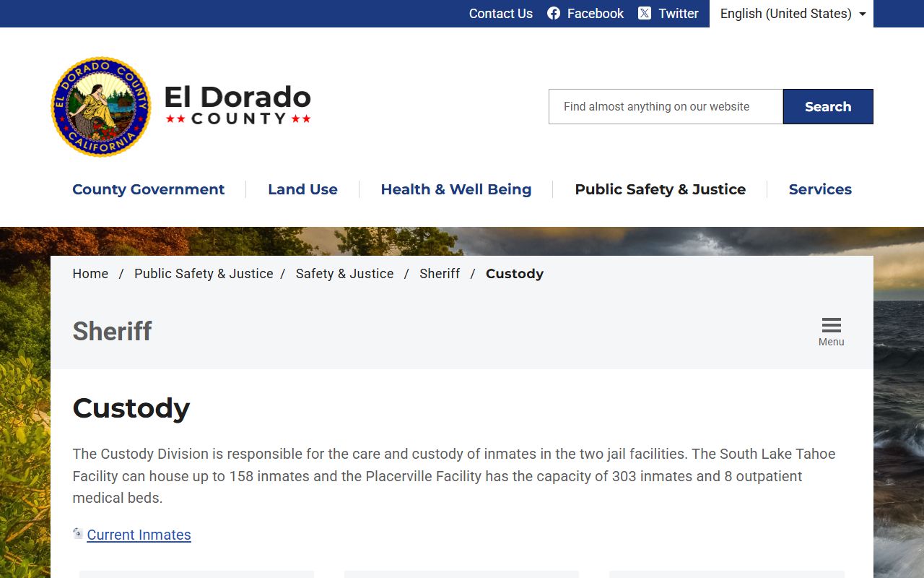Click the Facebook icon in top bar
The width and height of the screenshot is (924, 578).
pos(554,13)
